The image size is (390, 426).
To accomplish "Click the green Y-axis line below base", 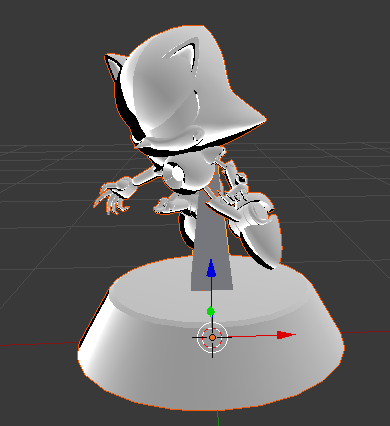I will (217, 418).
